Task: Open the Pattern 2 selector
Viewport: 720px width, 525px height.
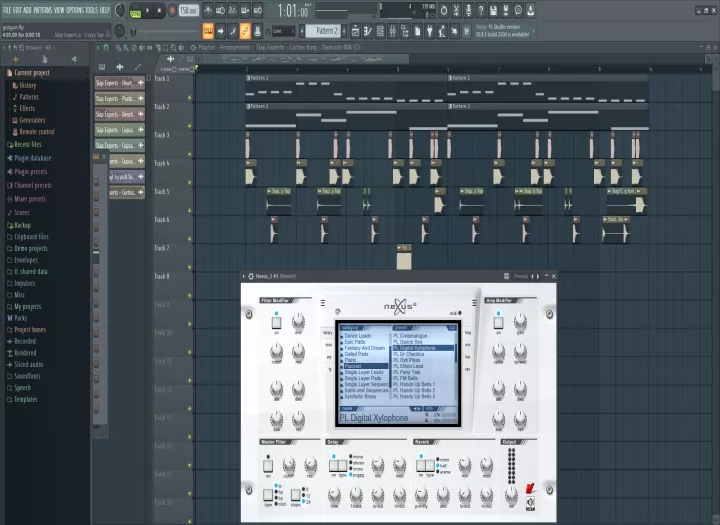Action: click(x=323, y=31)
